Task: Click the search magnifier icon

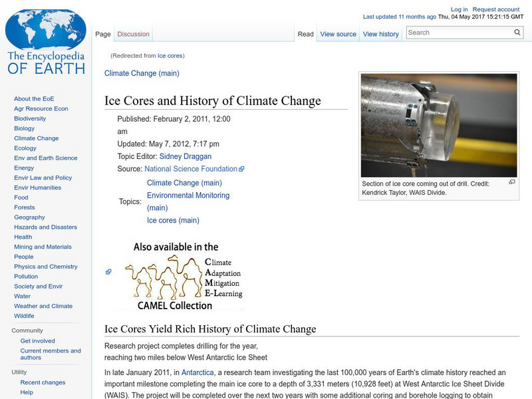Action: [517, 32]
